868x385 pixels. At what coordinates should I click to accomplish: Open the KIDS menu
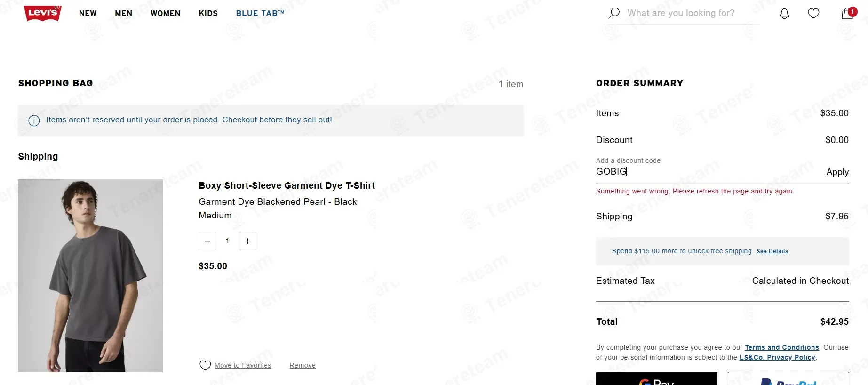[208, 13]
